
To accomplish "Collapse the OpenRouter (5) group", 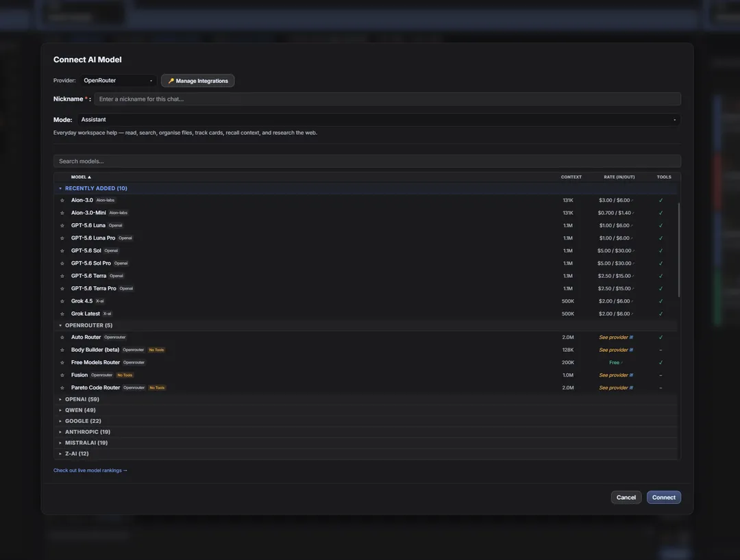I will point(60,326).
